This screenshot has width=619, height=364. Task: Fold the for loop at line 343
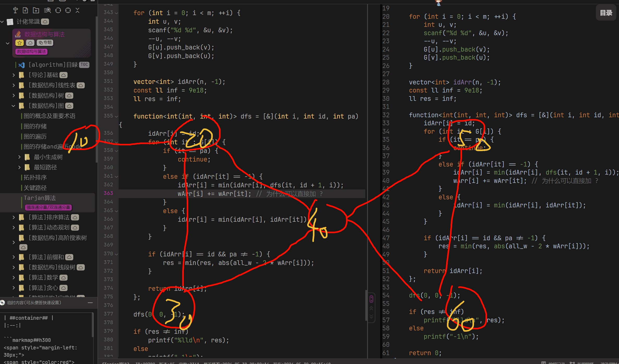116,13
